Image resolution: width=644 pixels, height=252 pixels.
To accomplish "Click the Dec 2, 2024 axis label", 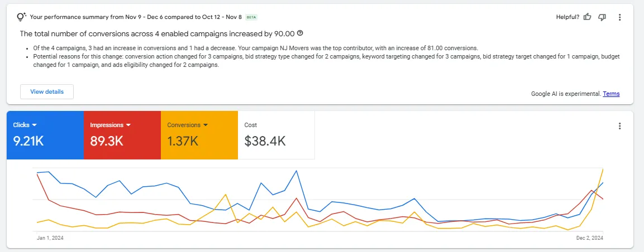I will pyautogui.click(x=589, y=238).
